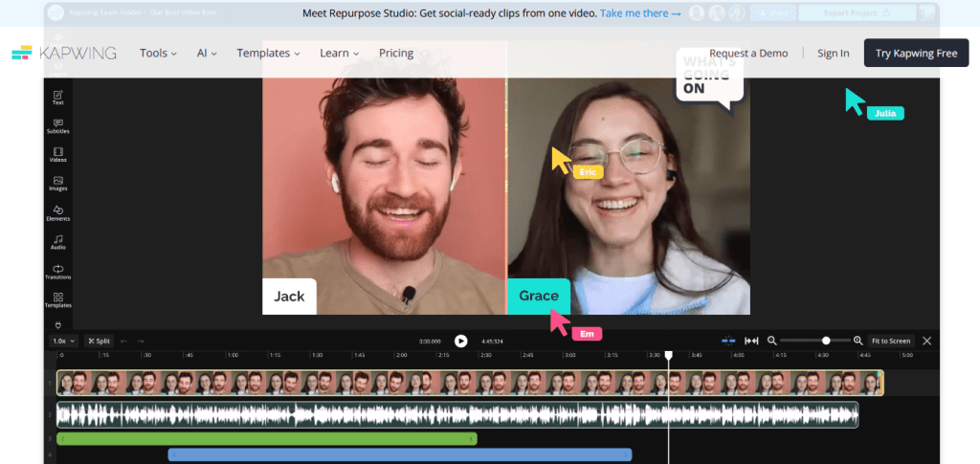Click the faded Export Project button
This screenshot has height=464, width=980.
point(857,12)
